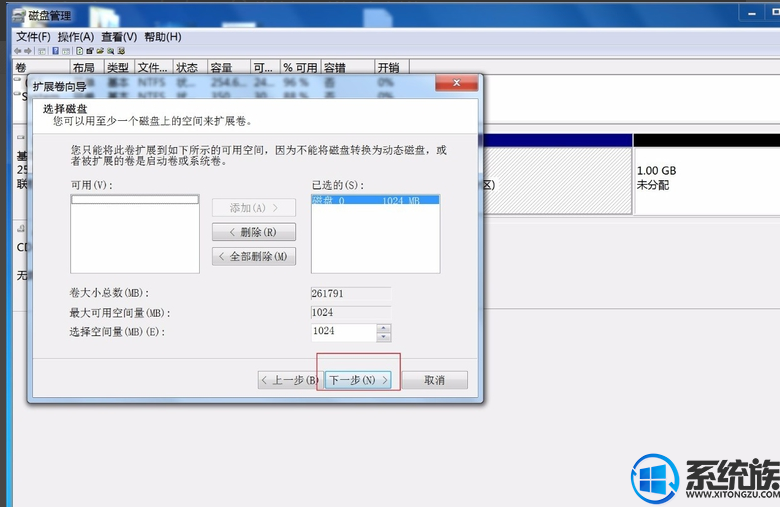Decrease 选择空间量 with the down spinner arrow
780x507 pixels.
tap(384, 337)
